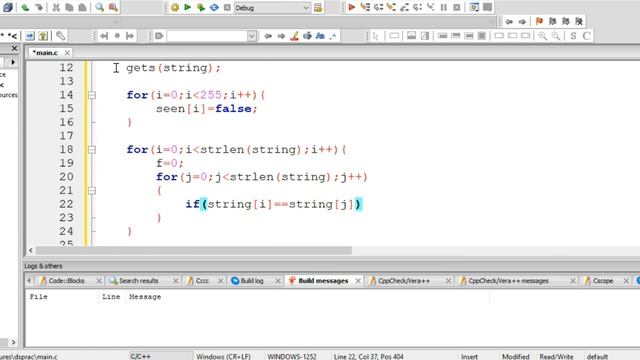Click the editor scroll-left arrow
Viewport: 640px width, 360px height.
point(31,250)
